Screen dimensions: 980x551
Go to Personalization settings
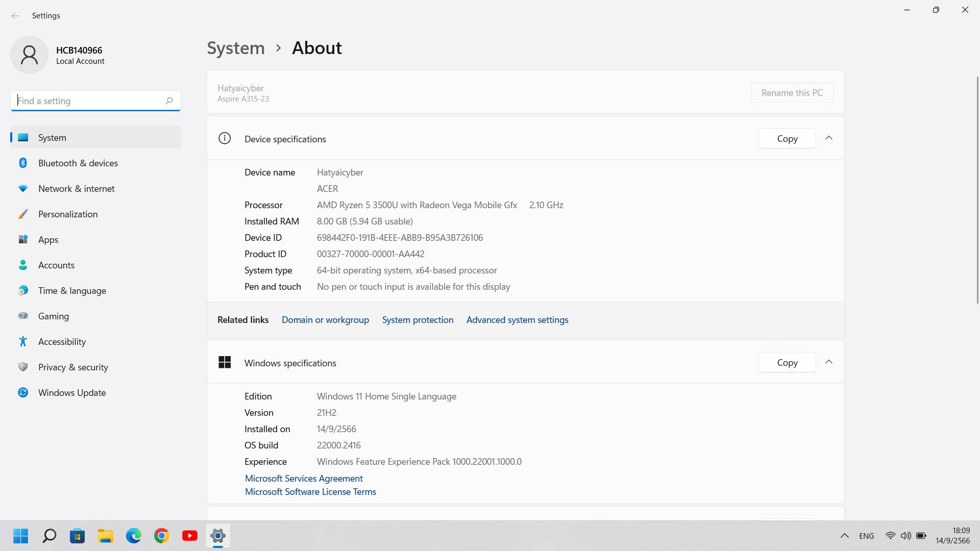pos(95,214)
